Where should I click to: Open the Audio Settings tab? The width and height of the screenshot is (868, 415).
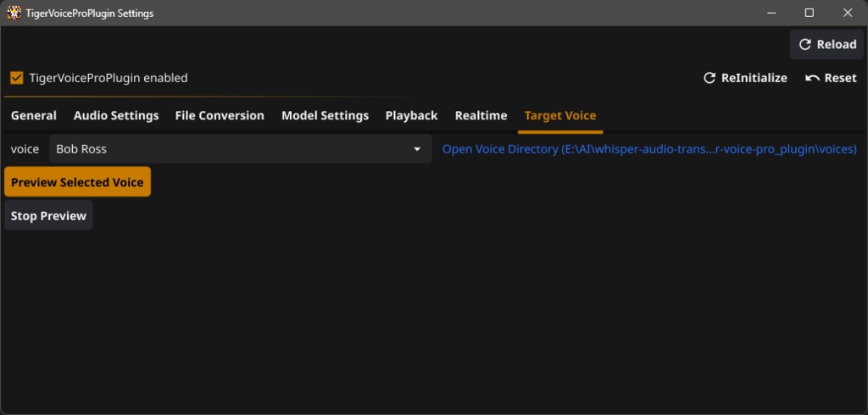tap(116, 116)
